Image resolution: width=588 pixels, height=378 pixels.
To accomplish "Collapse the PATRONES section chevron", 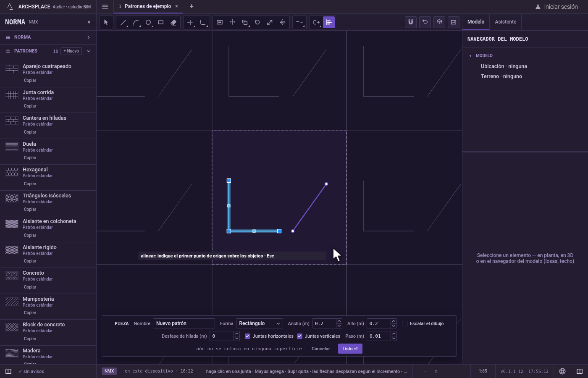I will coord(89,51).
